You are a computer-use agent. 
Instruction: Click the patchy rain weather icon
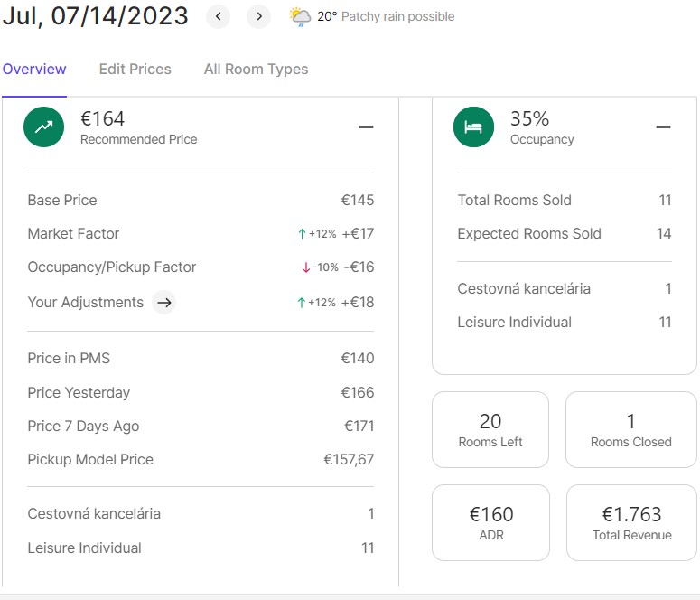click(300, 17)
